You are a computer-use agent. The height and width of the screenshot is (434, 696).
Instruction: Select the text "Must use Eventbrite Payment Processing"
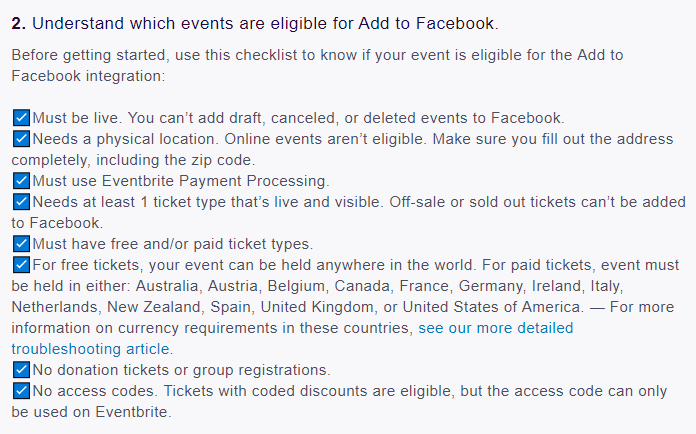click(181, 181)
